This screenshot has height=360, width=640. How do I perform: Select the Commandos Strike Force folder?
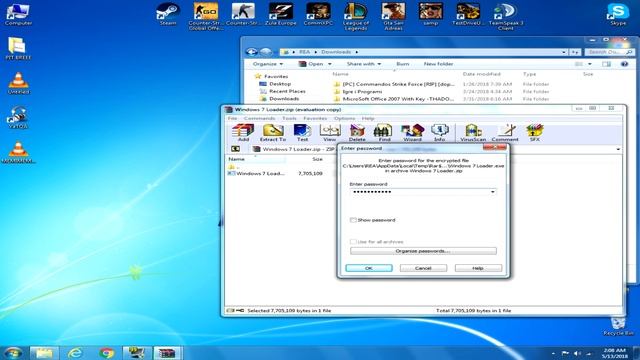tap(398, 84)
